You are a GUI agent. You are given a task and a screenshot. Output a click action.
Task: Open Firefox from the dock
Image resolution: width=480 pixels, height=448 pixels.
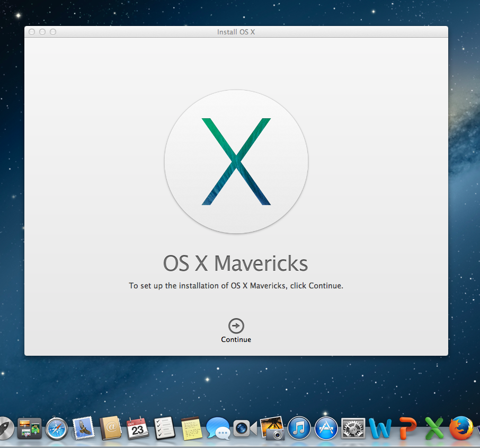(x=461, y=428)
